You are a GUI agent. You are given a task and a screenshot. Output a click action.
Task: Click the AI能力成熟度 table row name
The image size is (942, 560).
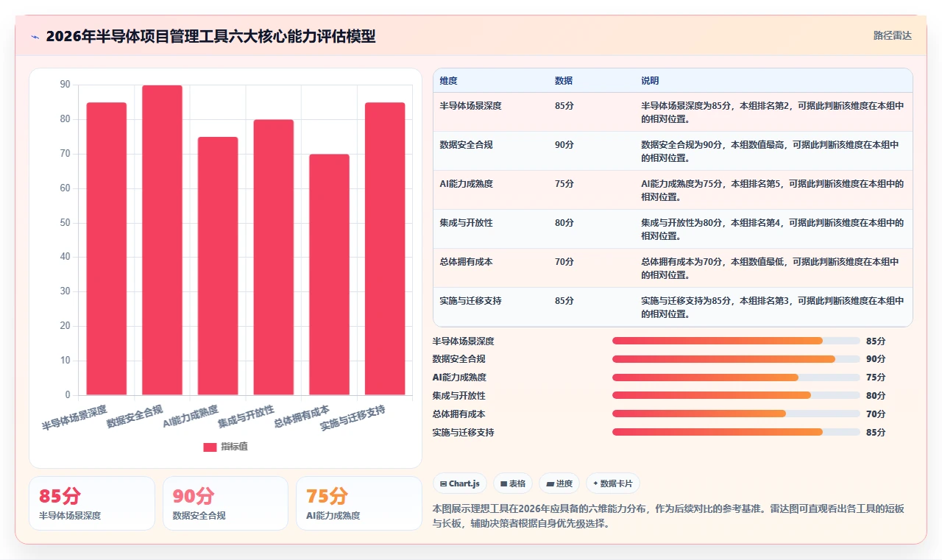pos(466,184)
